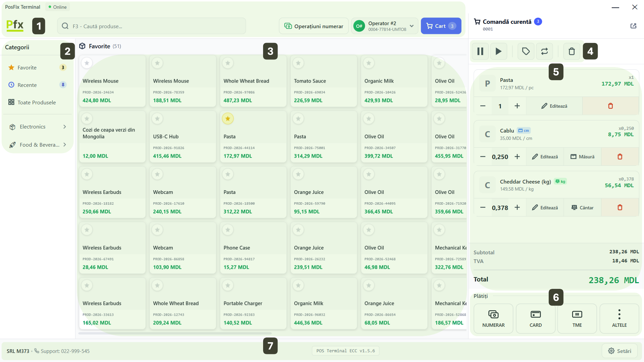Image resolution: width=644 pixels, height=362 pixels.
Task: Clear order with toolbar trash icon
Action: 572,51
